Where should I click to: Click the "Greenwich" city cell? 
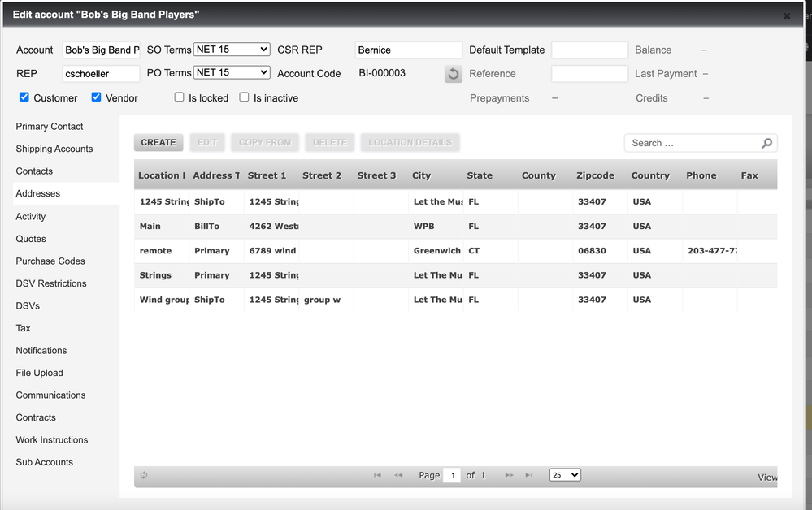(x=437, y=251)
